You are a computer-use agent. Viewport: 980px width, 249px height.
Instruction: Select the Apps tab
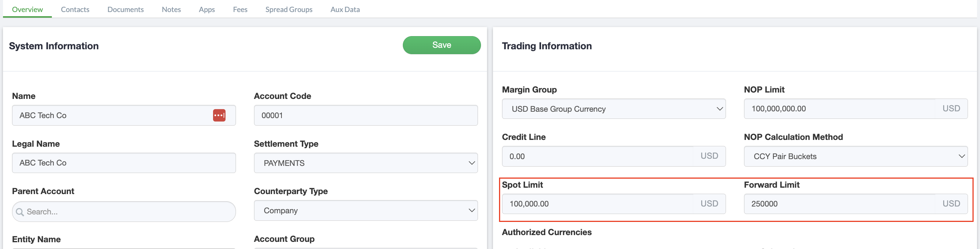[x=207, y=9]
